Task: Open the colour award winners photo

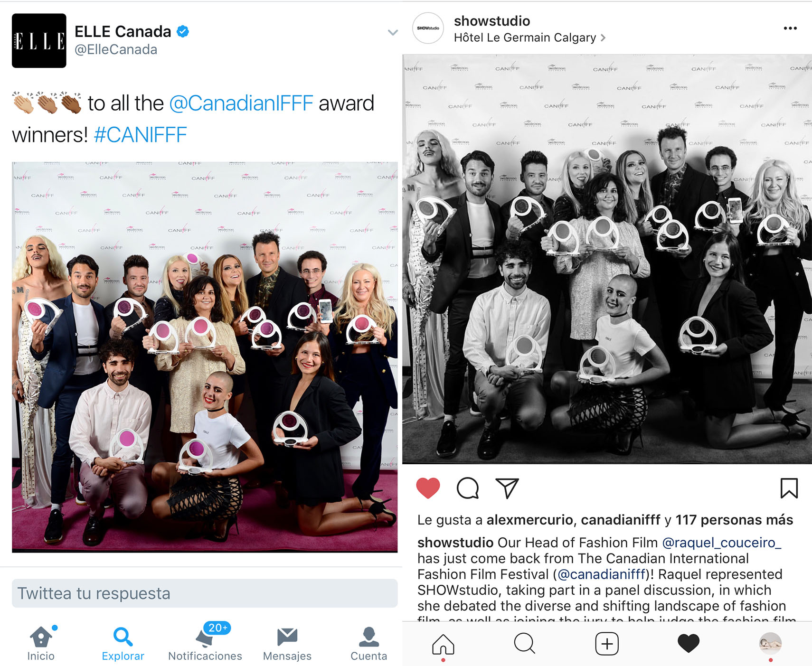Action: point(205,357)
